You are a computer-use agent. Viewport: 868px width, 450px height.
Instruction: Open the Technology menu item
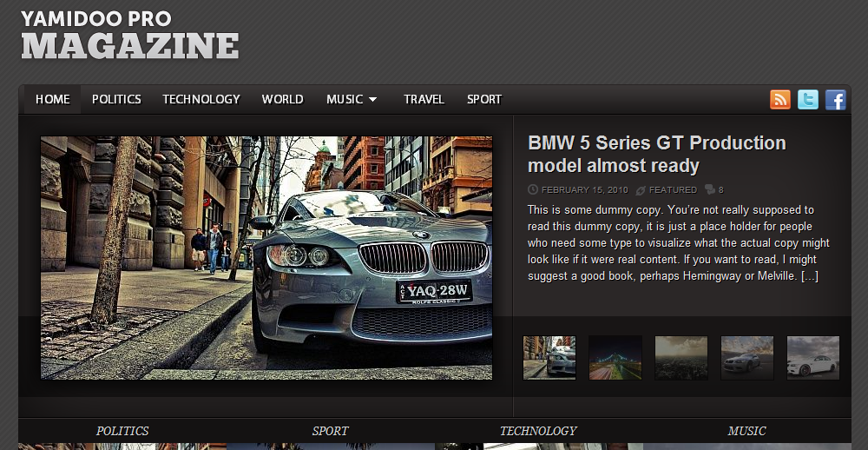tap(201, 99)
